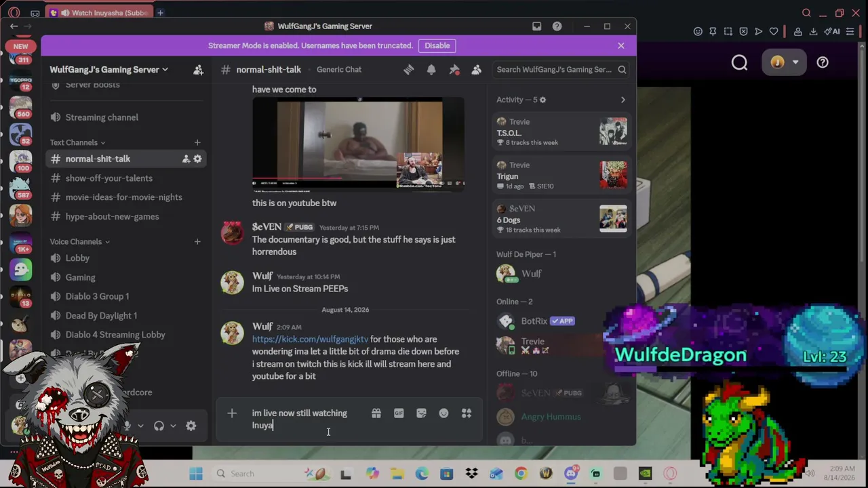Open the kick.com/wulfgangjktv link
This screenshot has width=868, height=488.
311,339
